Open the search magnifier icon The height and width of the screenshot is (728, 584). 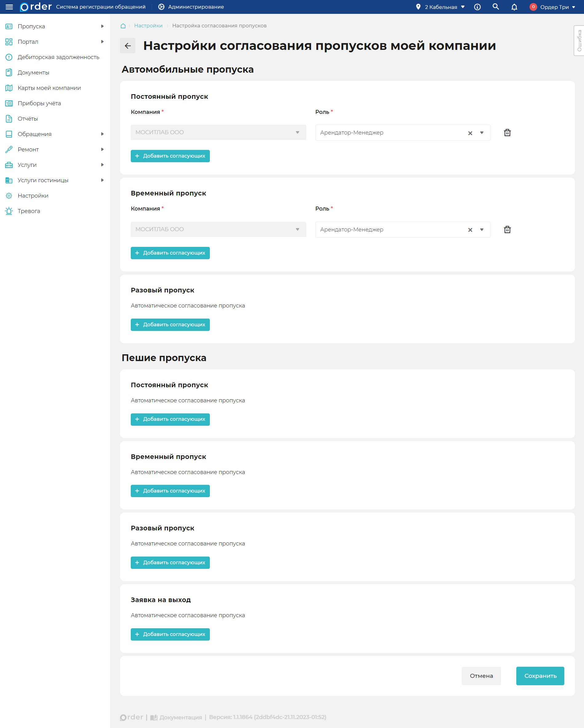(x=496, y=7)
